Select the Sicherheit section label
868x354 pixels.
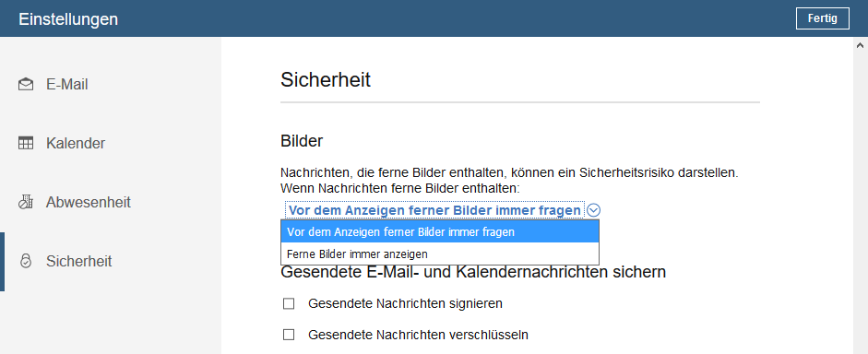click(79, 261)
